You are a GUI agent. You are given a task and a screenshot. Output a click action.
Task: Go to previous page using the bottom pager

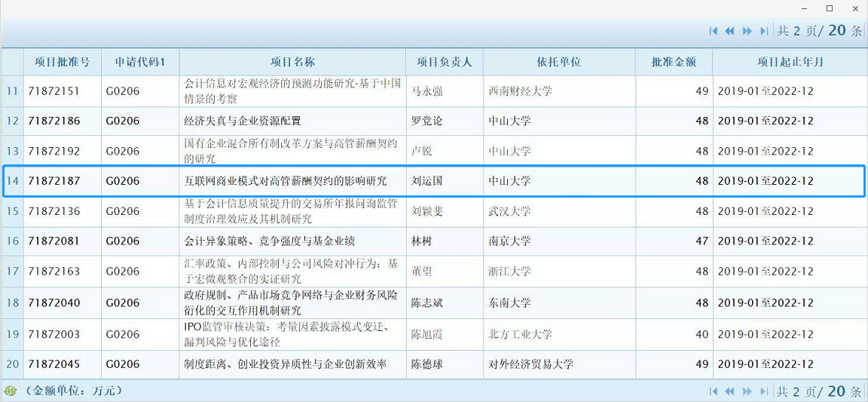click(x=729, y=391)
